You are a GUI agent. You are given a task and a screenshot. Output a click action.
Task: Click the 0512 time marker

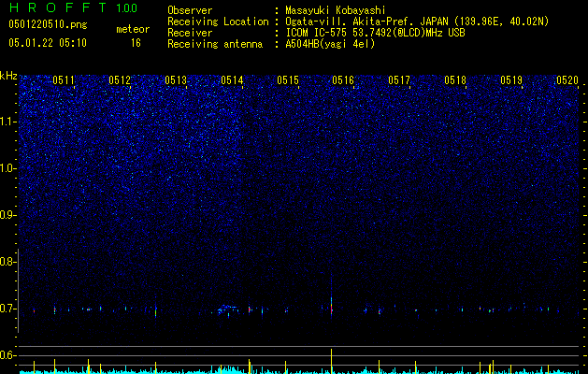pyautogui.click(x=120, y=80)
